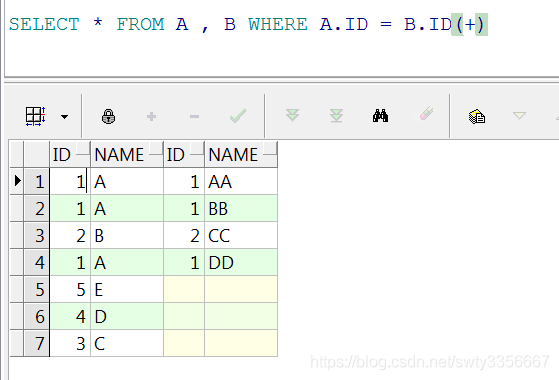Click the delete record minus icon
559x380 pixels.
pyautogui.click(x=194, y=116)
